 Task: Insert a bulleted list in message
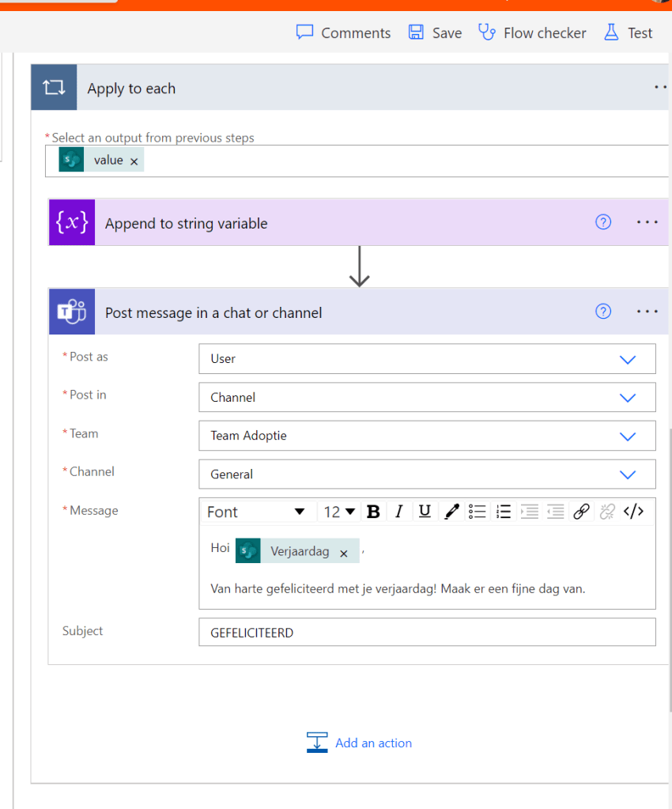tap(477, 512)
